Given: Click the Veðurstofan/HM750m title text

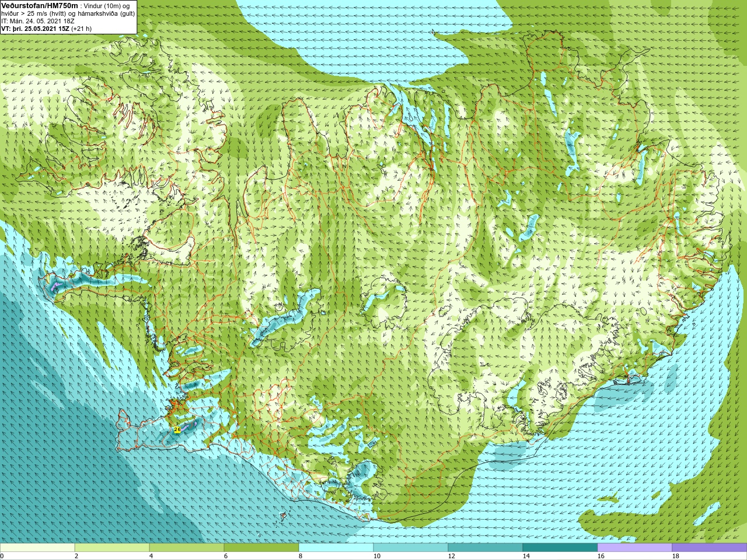Looking at the screenshot, I should point(40,5).
